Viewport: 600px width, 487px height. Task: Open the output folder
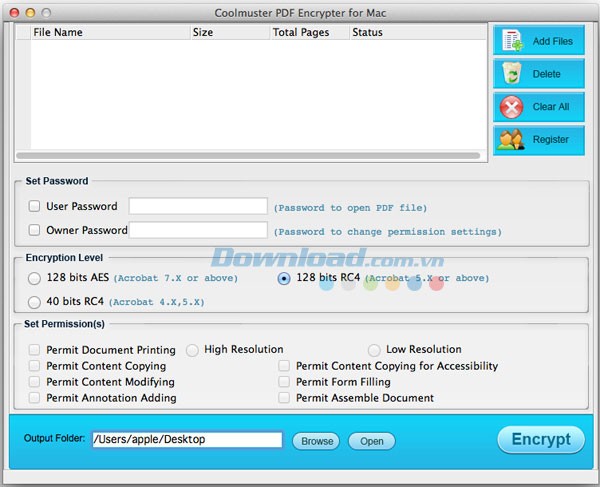click(372, 441)
